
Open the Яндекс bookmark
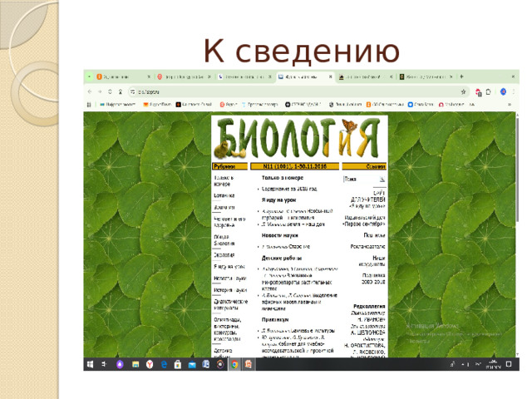228,105
